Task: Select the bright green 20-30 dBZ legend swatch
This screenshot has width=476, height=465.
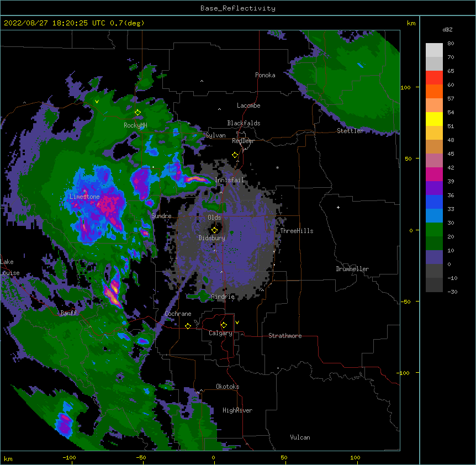Action: coord(434,230)
